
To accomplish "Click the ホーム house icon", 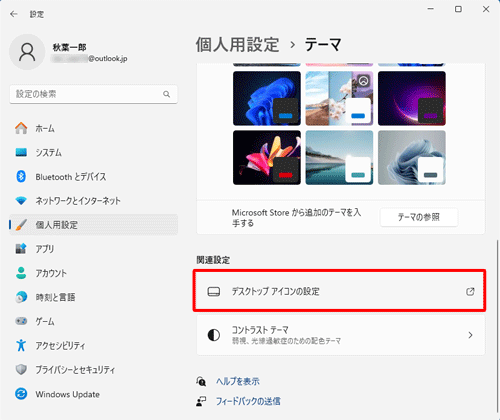I will pyautogui.click(x=21, y=128).
